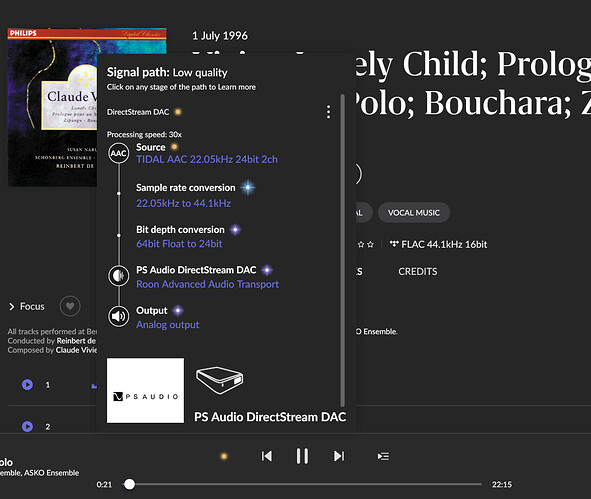Image resolution: width=591 pixels, height=499 pixels.
Task: Toggle the heart favorite button
Action: click(x=70, y=306)
